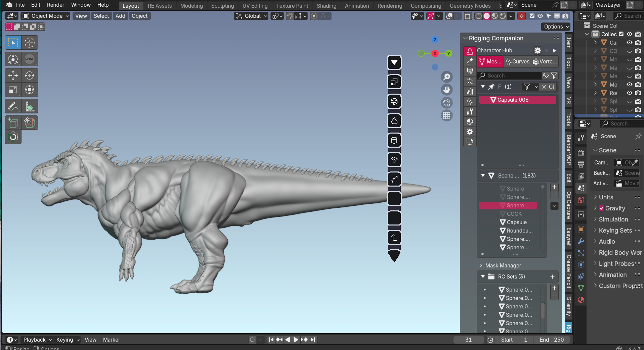Image resolution: width=644 pixels, height=350 pixels.
Task: Open the Render menu
Action: [x=55, y=5]
